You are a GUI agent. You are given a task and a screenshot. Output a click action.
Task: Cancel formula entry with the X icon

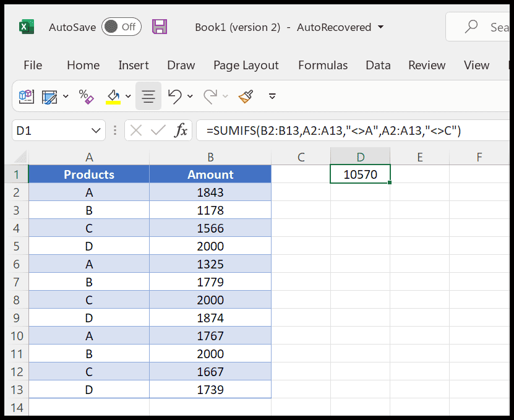tap(135, 131)
